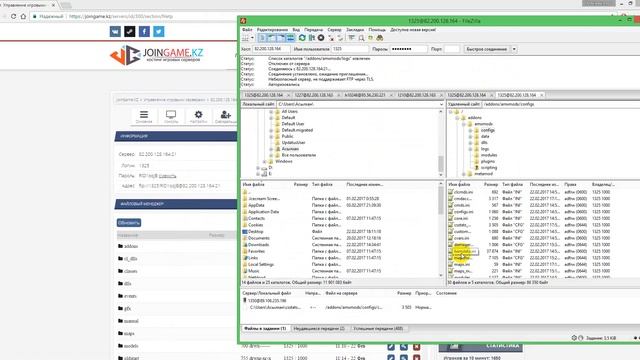
Task: Open the Редактирование menu
Action: (272, 30)
